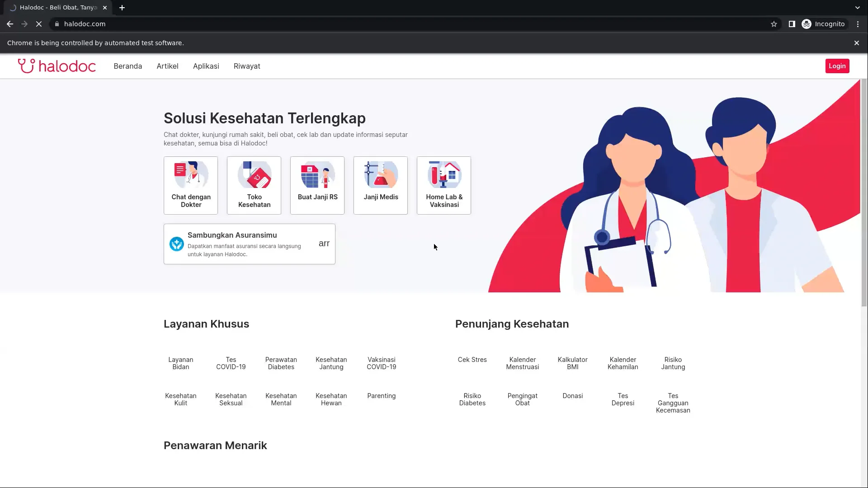The width and height of the screenshot is (868, 488).
Task: Select Home Lab & Vaksinasi card
Action: (x=444, y=185)
